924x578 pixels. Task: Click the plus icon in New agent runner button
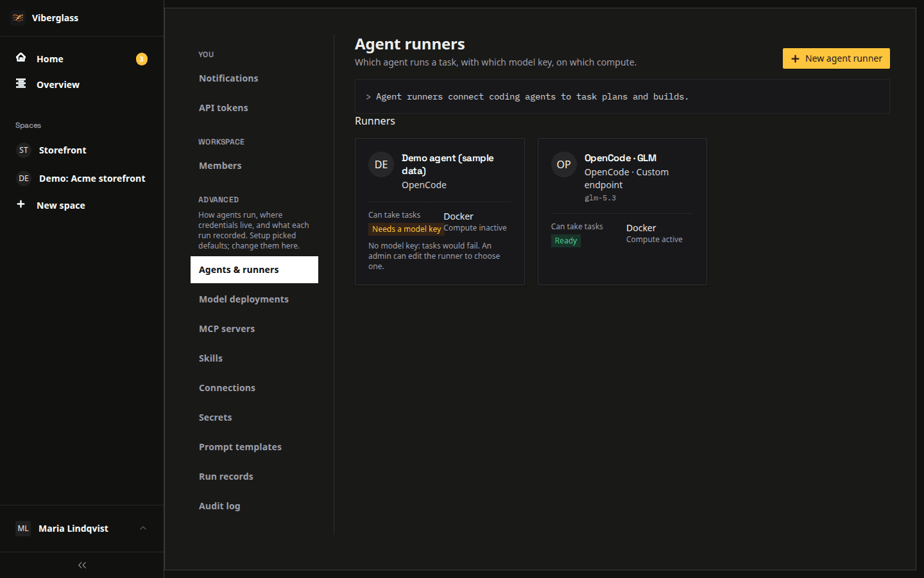click(x=795, y=58)
